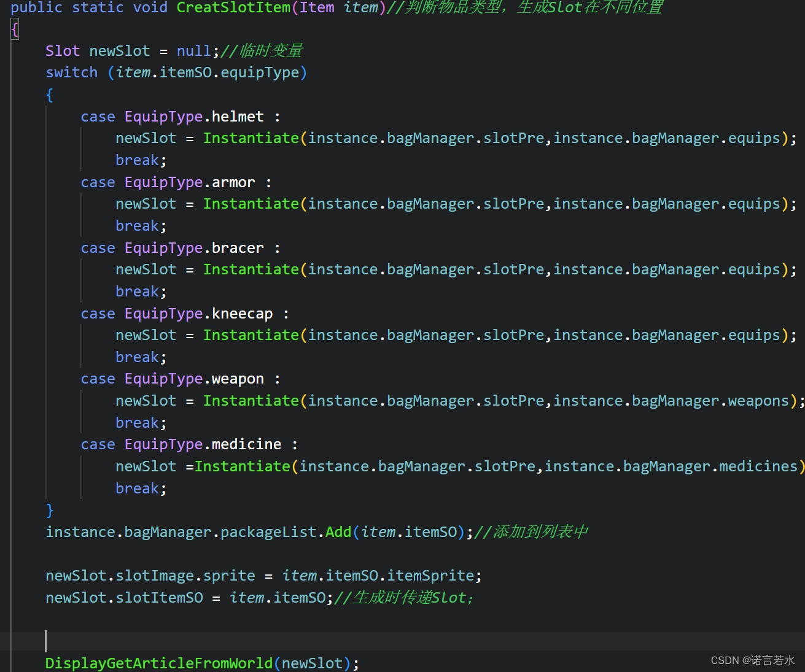This screenshot has height=672, width=805.
Task: Select 'bracer' in the case label
Action: 238,248
